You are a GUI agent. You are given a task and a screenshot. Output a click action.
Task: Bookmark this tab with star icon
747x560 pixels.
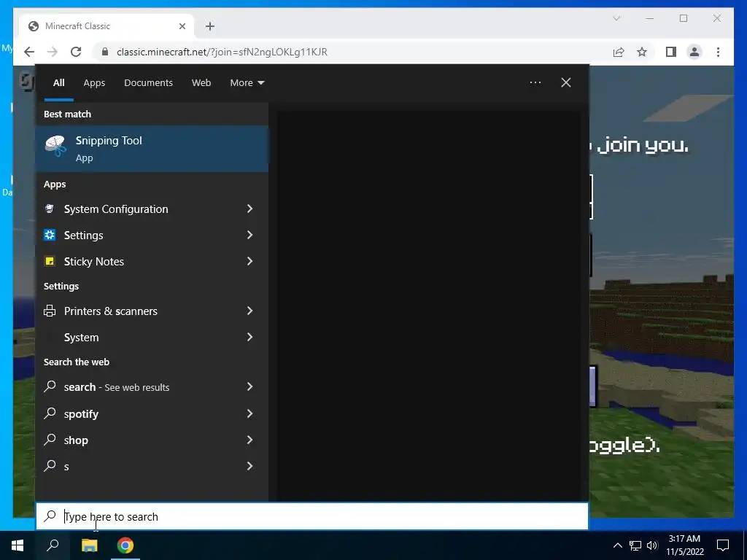pos(642,52)
